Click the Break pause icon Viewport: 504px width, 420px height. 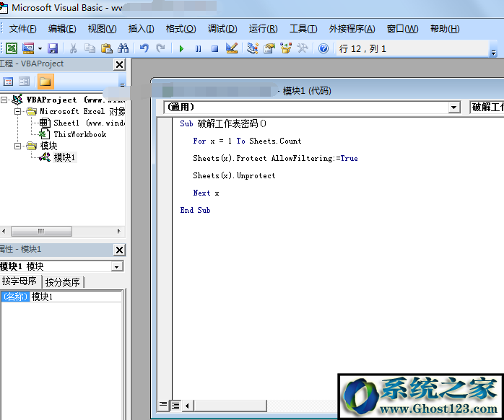pos(198,49)
